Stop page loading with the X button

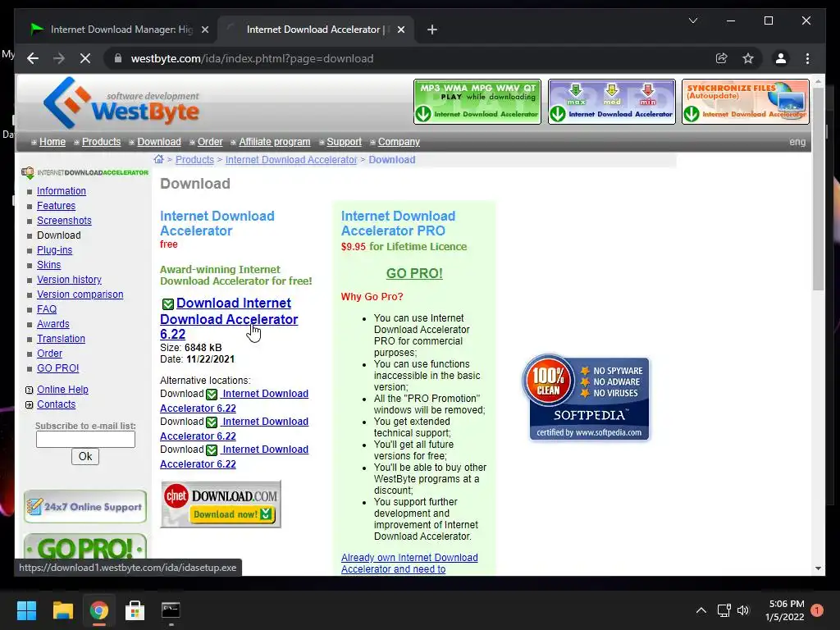[85, 58]
